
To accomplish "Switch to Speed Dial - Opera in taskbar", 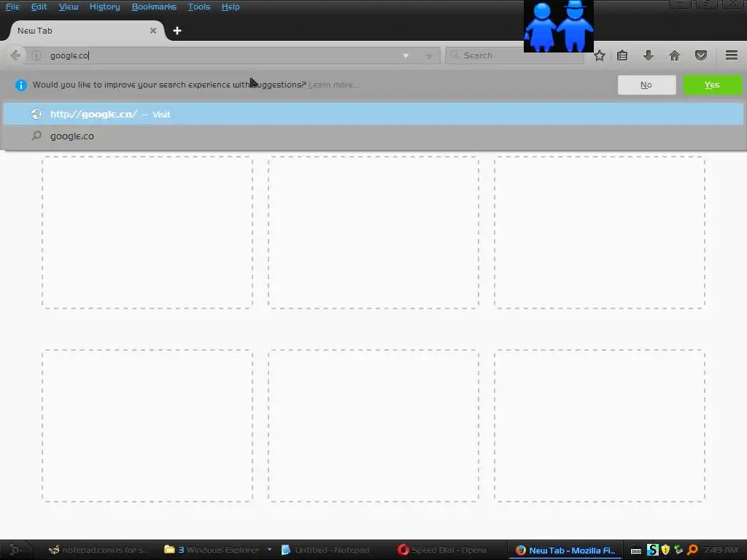I will (442, 550).
